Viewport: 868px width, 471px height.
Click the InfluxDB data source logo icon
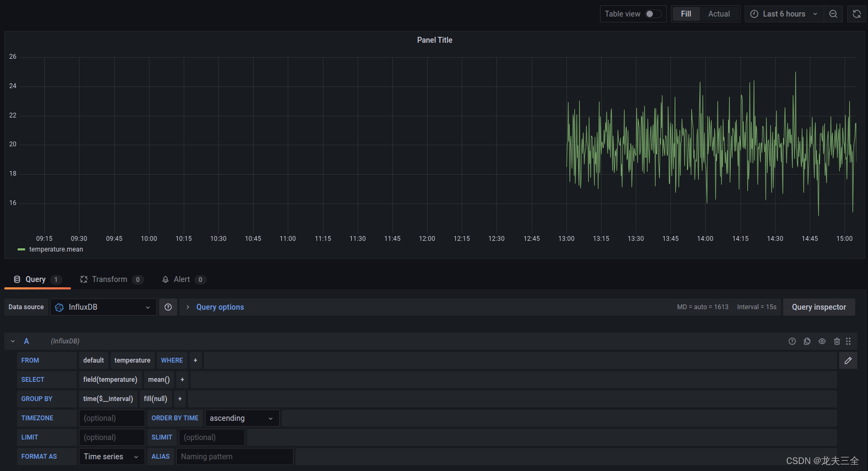tap(59, 307)
